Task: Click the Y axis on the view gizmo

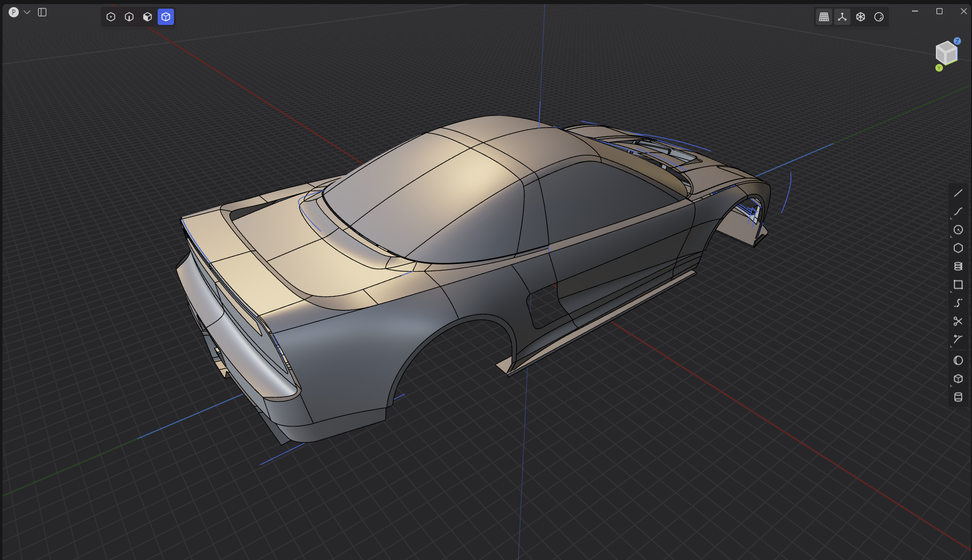Action: tap(939, 68)
